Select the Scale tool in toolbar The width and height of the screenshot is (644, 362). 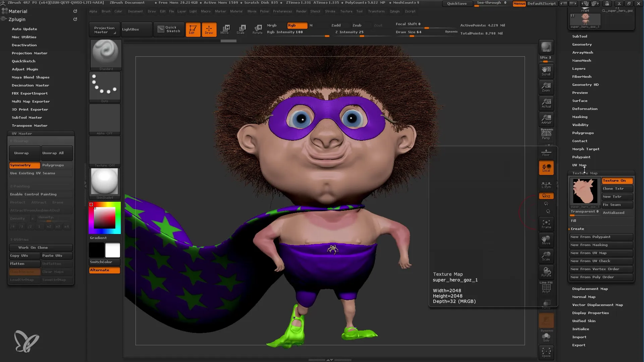point(240,29)
